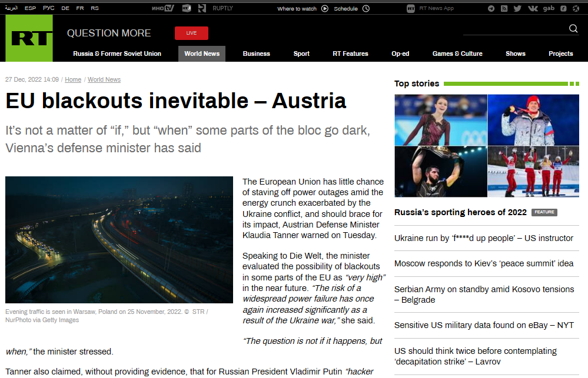
Task: Open the Where to watch link
Action: 297,9
